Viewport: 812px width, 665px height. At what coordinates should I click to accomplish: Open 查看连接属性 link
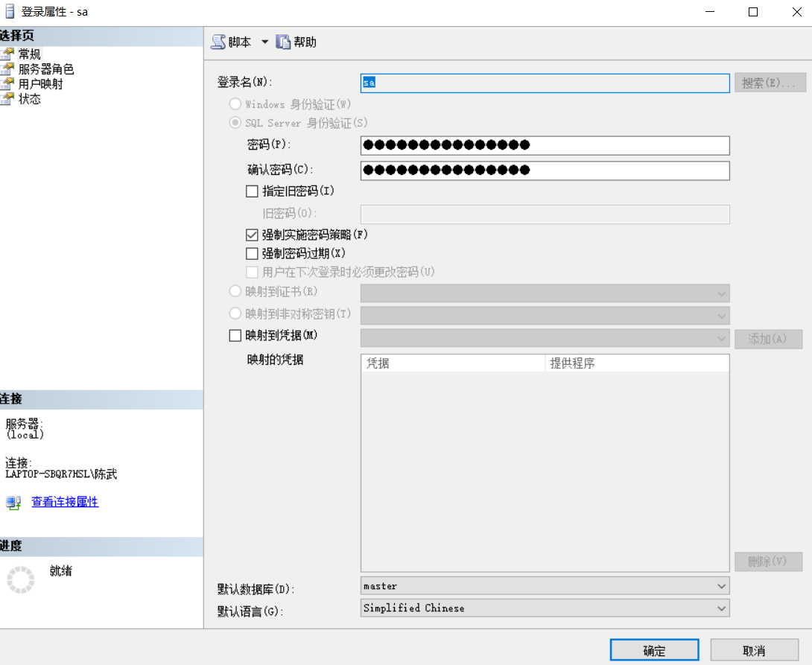pos(65,502)
